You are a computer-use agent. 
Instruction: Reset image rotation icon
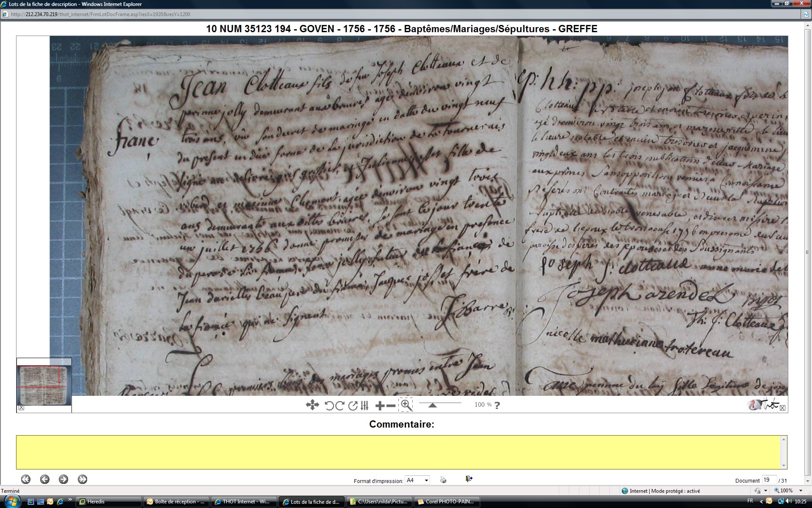pos(353,406)
